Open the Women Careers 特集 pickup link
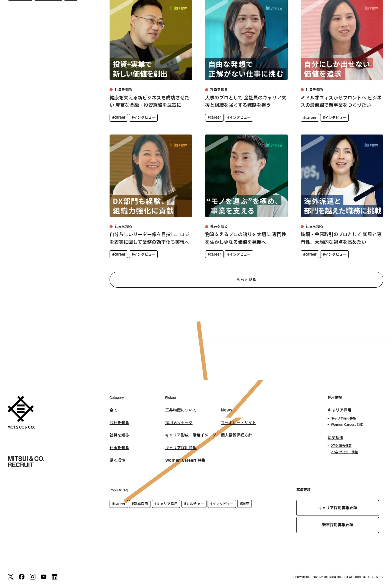The image size is (391, 588). (x=185, y=460)
